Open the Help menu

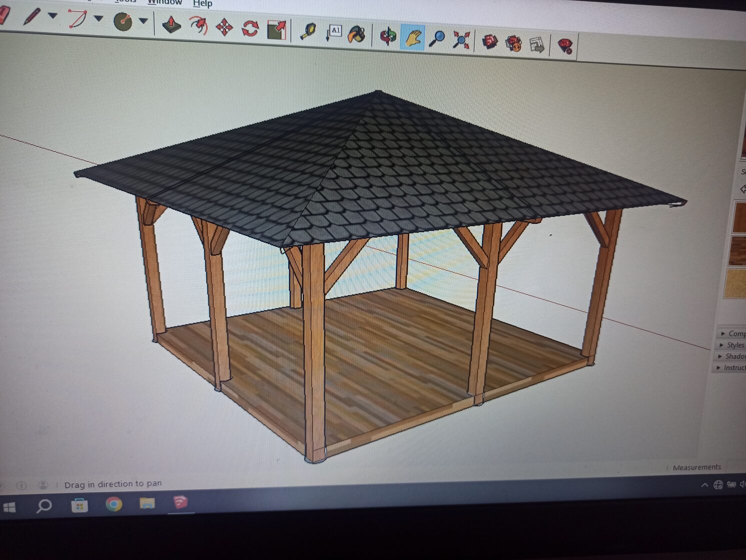pyautogui.click(x=203, y=3)
